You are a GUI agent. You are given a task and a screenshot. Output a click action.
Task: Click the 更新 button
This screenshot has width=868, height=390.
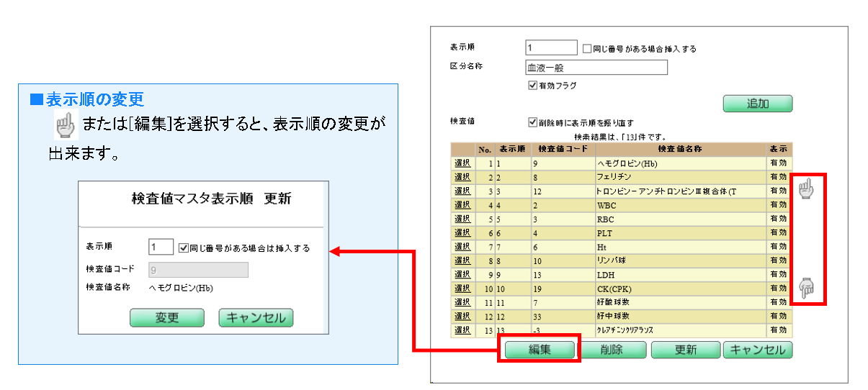(685, 350)
